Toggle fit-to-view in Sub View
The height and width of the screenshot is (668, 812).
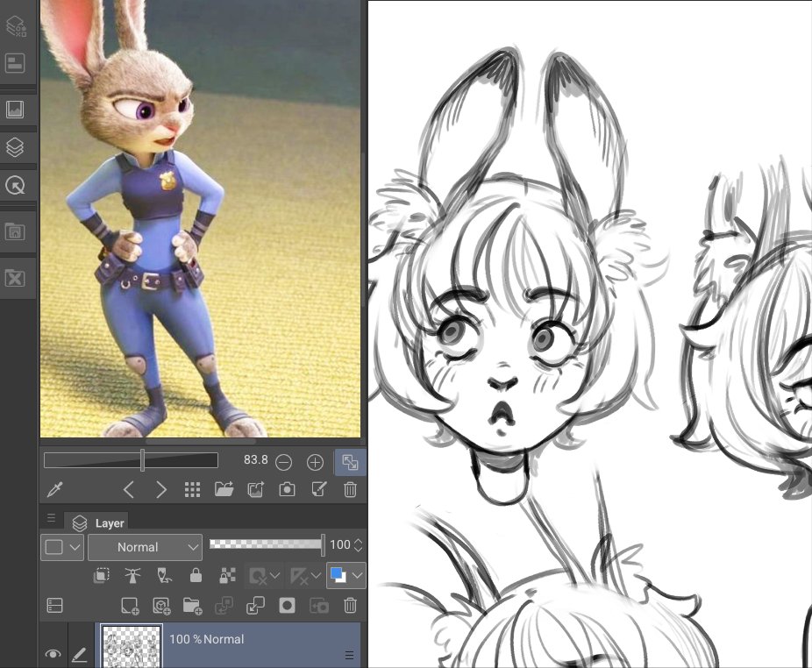[x=350, y=462]
